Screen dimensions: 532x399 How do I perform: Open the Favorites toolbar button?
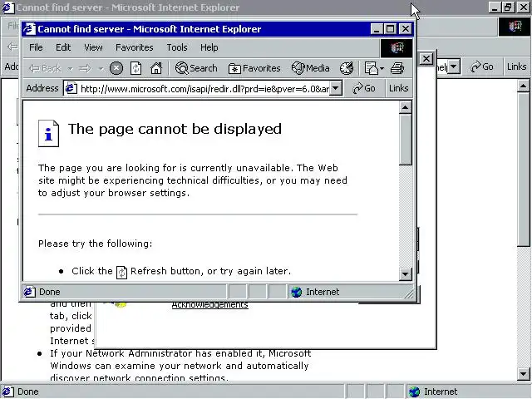pos(254,68)
